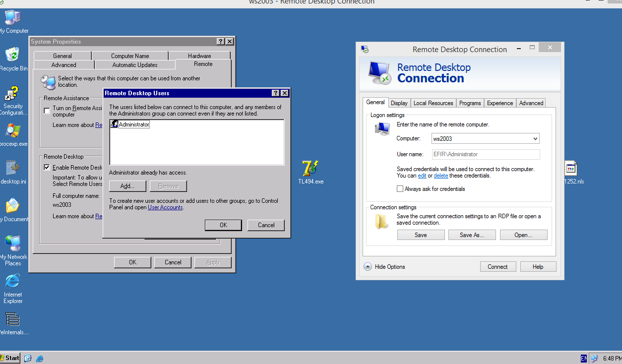
Task: Click Remote Desktop Connection title bar icon
Action: tap(365, 49)
